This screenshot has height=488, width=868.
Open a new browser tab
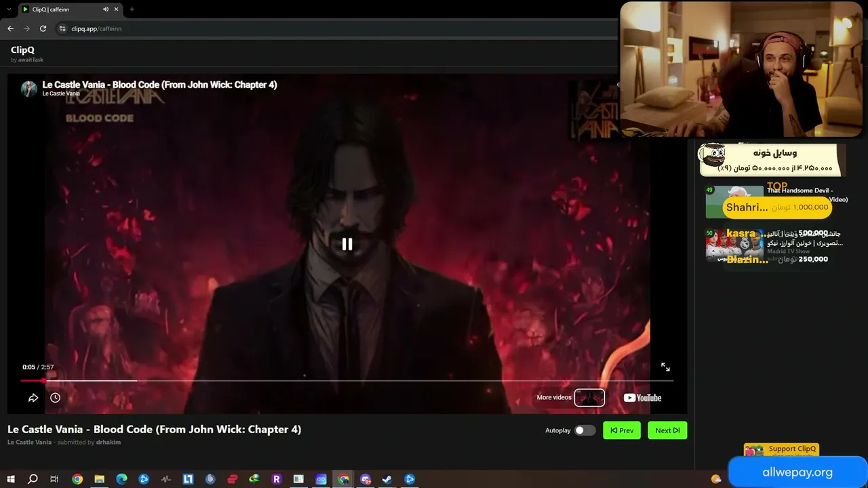pyautogui.click(x=132, y=9)
